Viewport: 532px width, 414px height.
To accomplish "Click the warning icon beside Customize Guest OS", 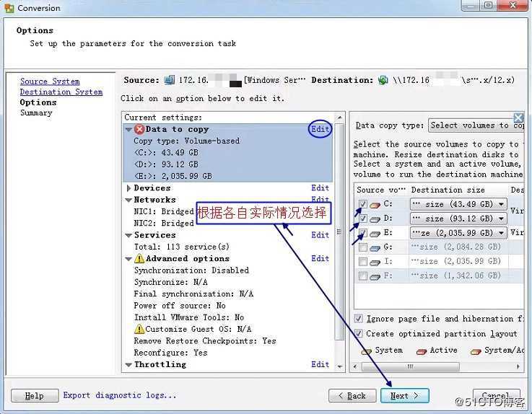I will point(139,329).
